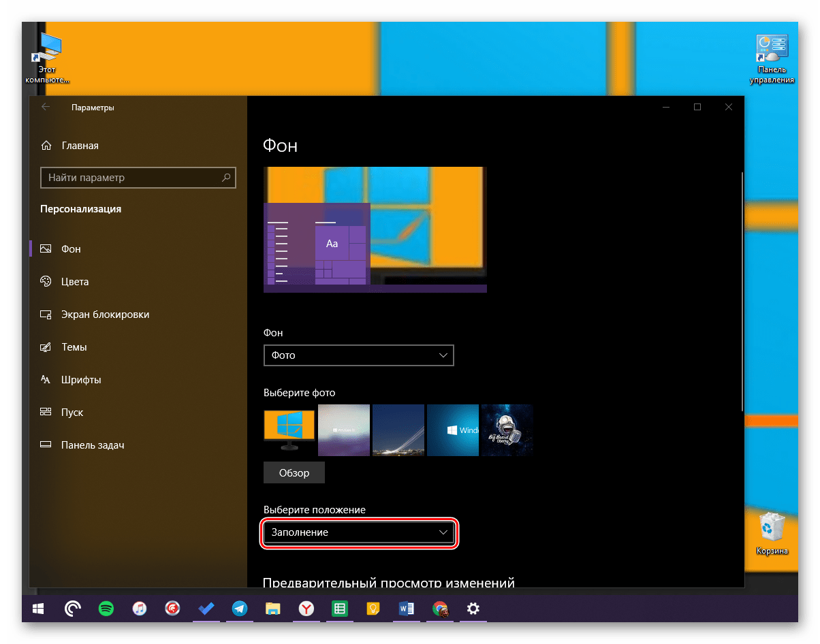This screenshot has width=820, height=644.
Task: Open Microsoft Word from the taskbar
Action: click(406, 608)
